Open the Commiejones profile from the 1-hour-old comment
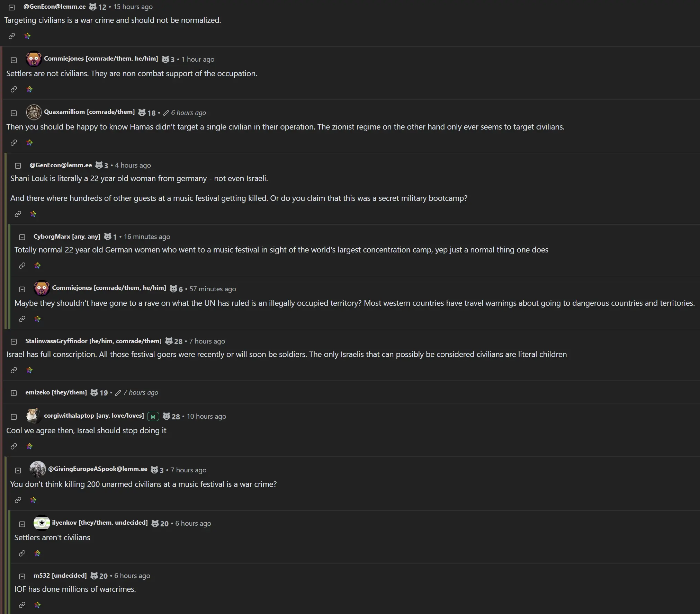The height and width of the screenshot is (614, 700). pyautogui.click(x=101, y=59)
